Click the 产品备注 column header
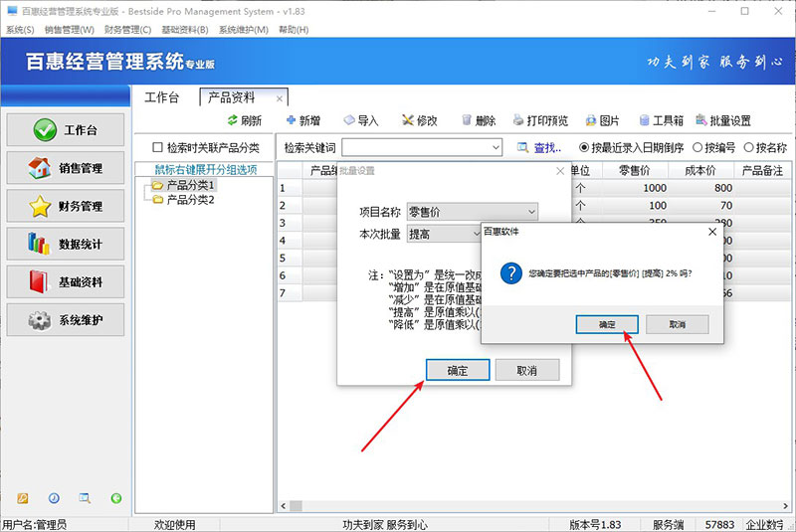Screen dimensions: 796x532 [x=762, y=170]
